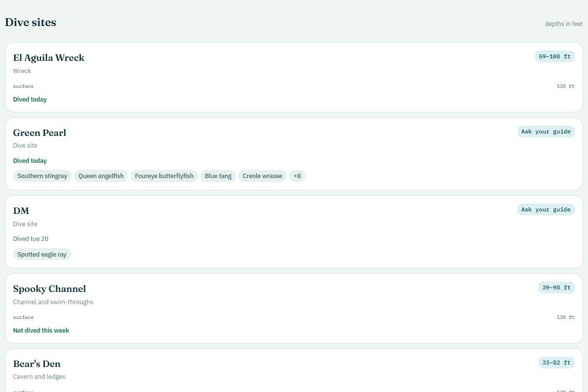The width and height of the screenshot is (588, 392).
Task: Click Green Pearl's Ask your guide badge
Action: pos(546,131)
